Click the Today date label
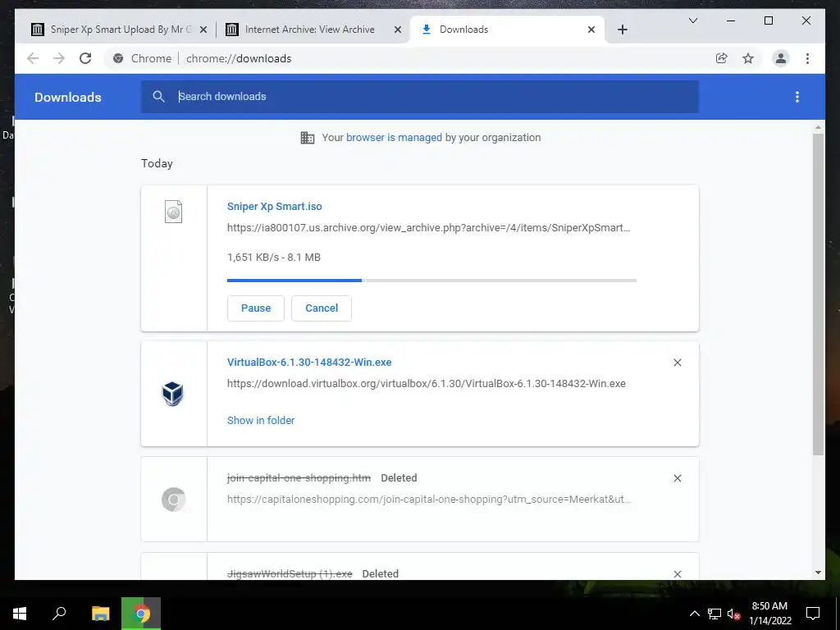The height and width of the screenshot is (630, 840). pos(157,163)
